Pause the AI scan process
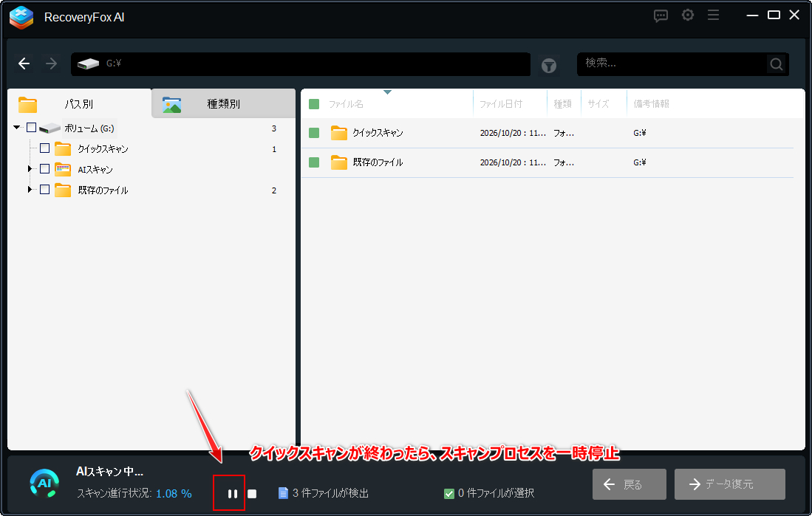Image resolution: width=812 pixels, height=516 pixels. [x=233, y=494]
